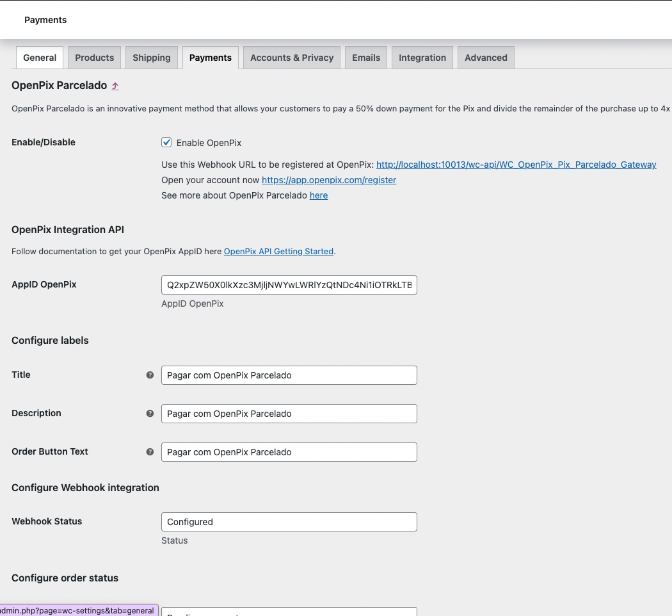Click the help icon next to Title
This screenshot has height=616, width=672.
(150, 375)
